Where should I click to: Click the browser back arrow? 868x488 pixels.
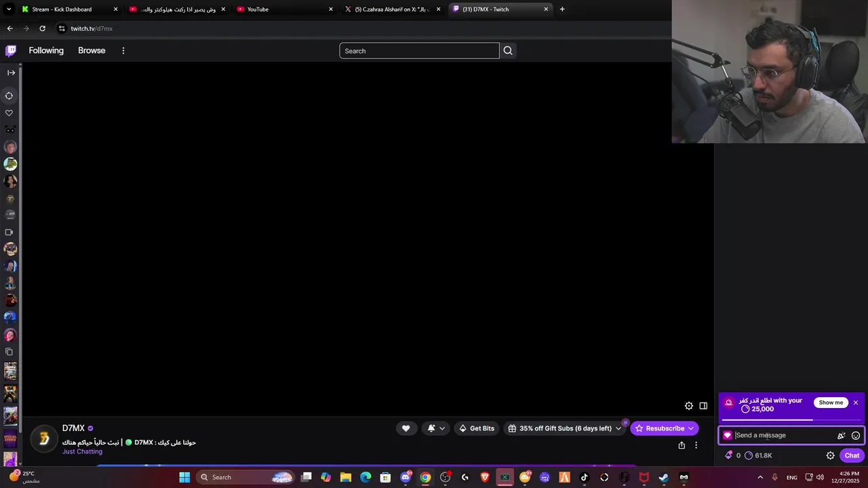(9, 28)
